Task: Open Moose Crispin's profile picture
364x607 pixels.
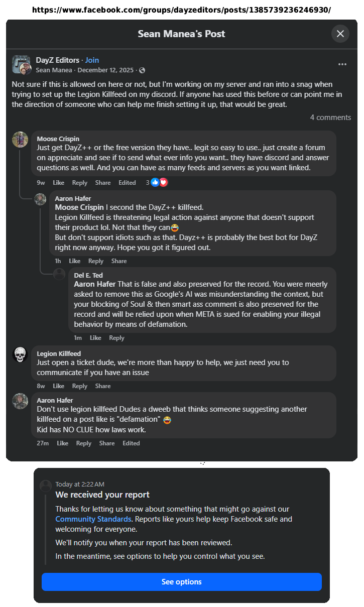Action: 20,140
